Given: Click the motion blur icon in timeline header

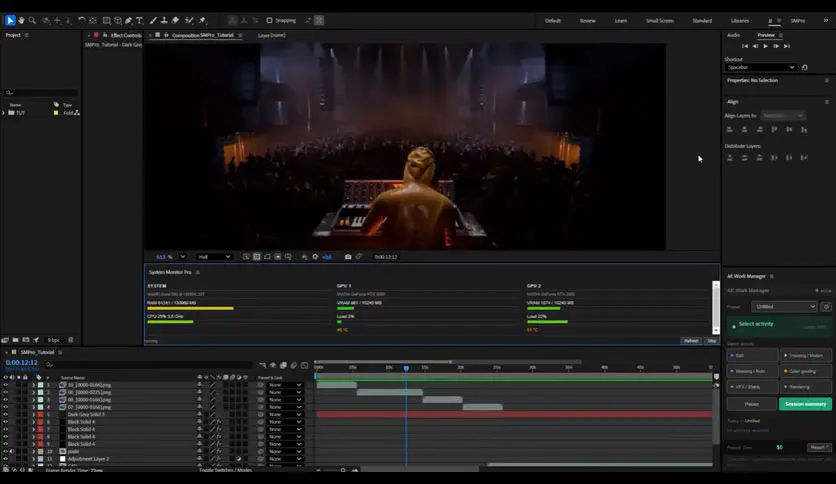Looking at the screenshot, I should click(294, 365).
